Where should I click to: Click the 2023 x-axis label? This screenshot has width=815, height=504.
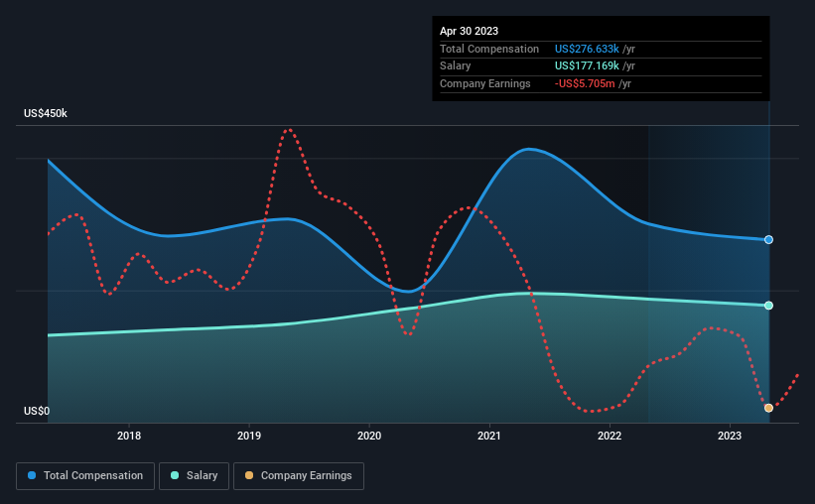[x=730, y=436]
